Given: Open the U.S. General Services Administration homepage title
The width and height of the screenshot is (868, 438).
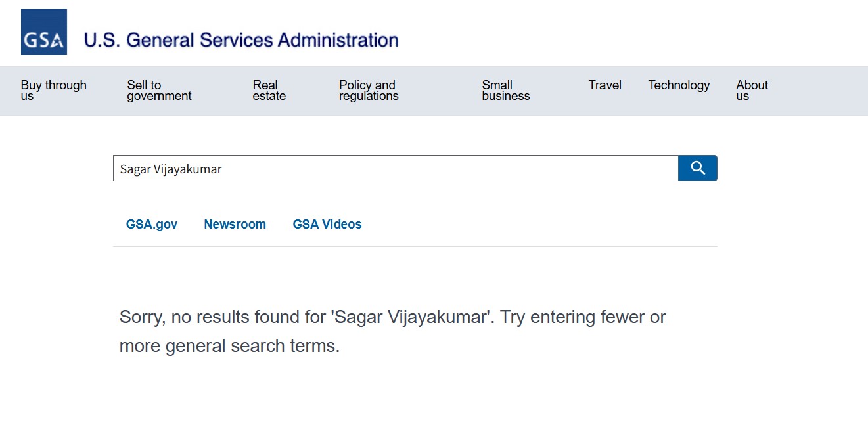Looking at the screenshot, I should pyautogui.click(x=240, y=40).
